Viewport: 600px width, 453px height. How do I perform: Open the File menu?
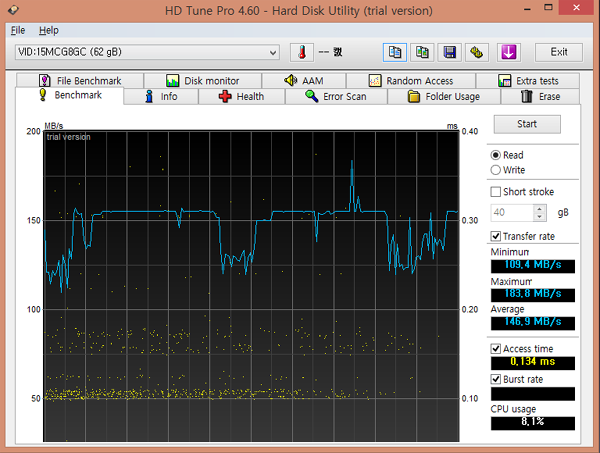click(18, 30)
